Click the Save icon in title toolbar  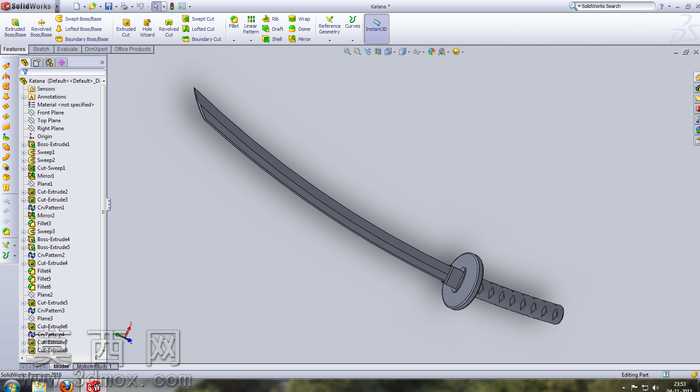point(108,6)
